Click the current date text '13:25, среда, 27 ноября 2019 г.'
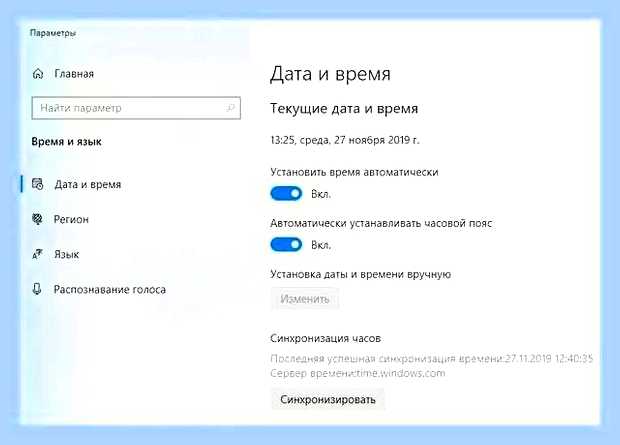 345,140
